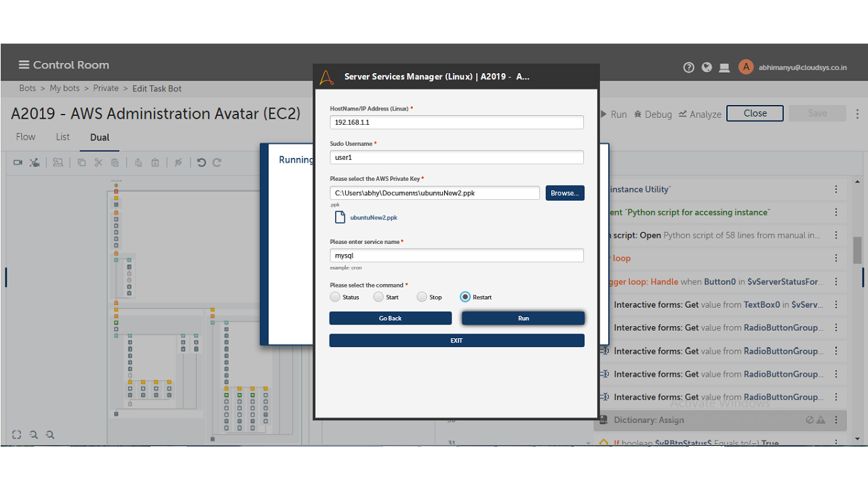Open options menu for Dictionary: Assign row
This screenshot has width=868, height=488.
coord(836,420)
